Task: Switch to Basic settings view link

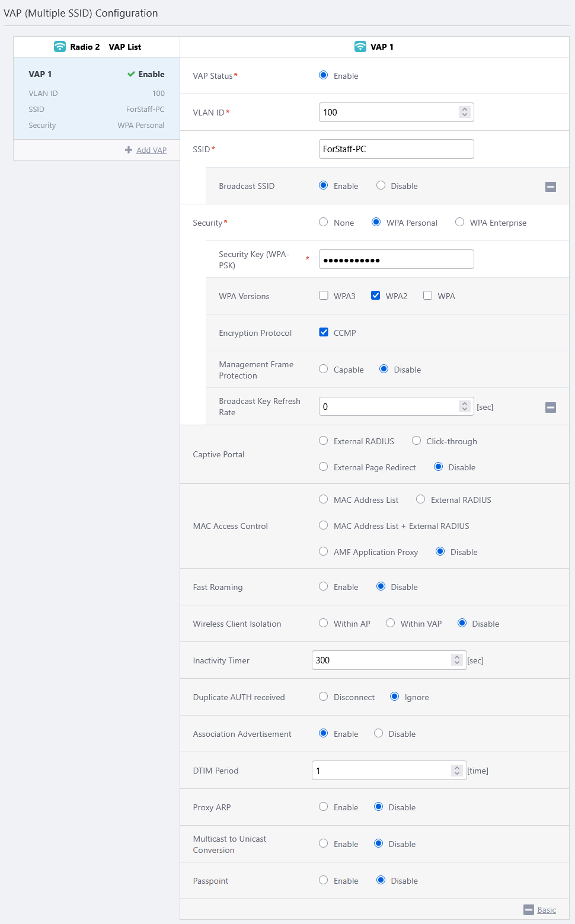Action: point(547,910)
